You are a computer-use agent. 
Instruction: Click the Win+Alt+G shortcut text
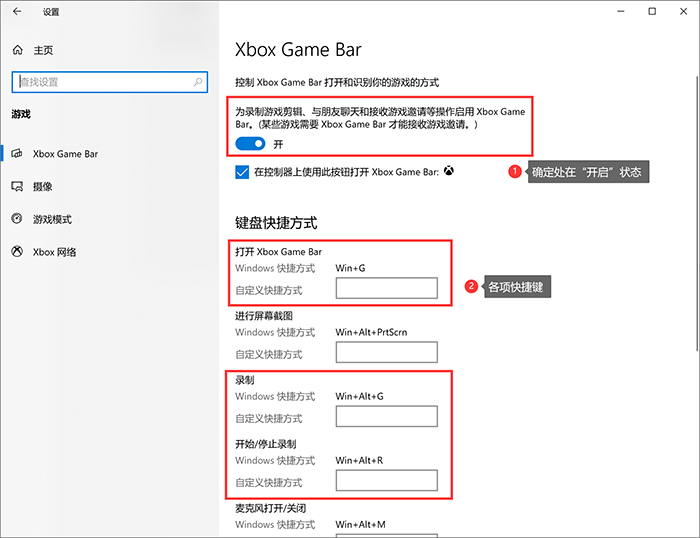click(x=359, y=396)
